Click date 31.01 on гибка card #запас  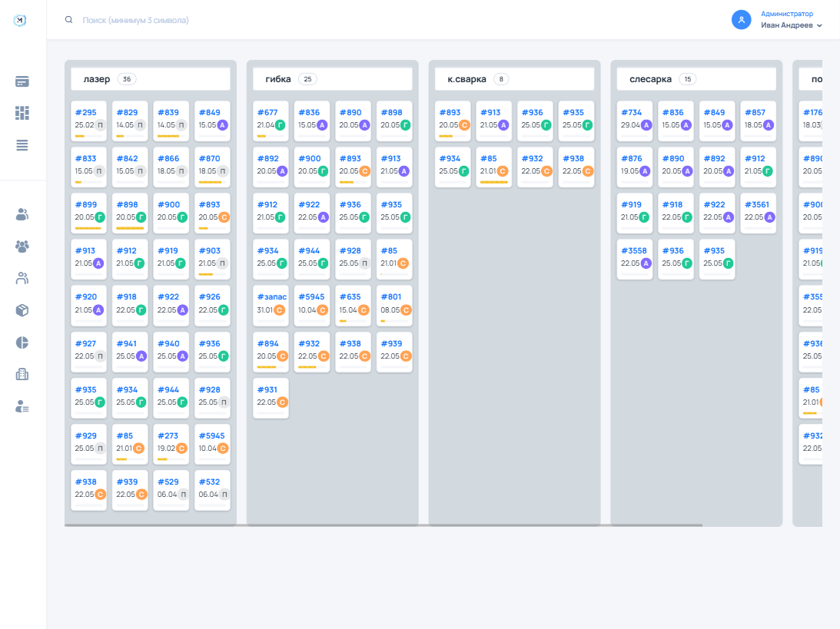tap(265, 310)
